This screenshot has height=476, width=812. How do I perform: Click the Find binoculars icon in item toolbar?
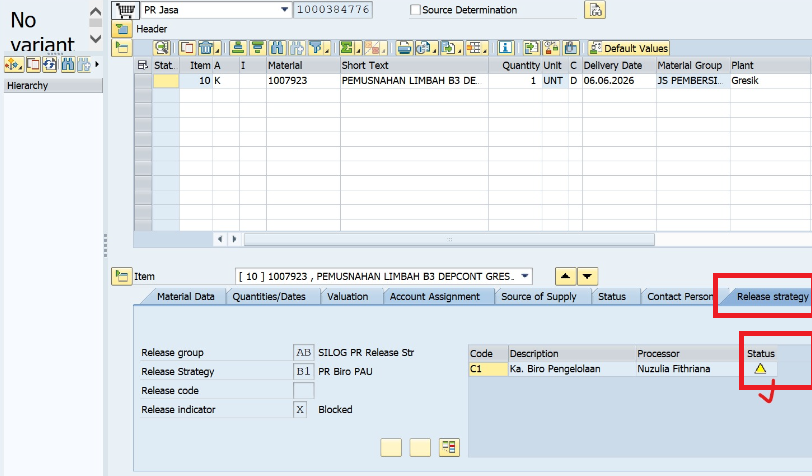pyautogui.click(x=277, y=48)
